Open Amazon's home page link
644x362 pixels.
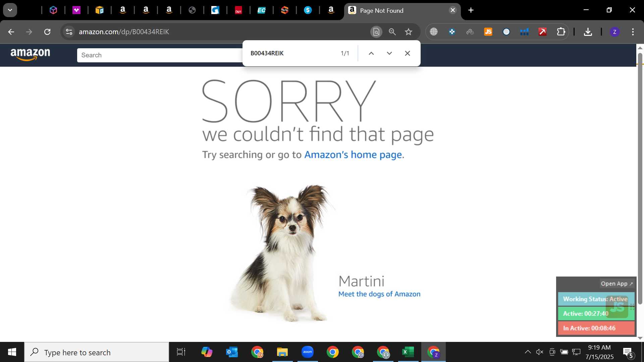[x=353, y=155]
